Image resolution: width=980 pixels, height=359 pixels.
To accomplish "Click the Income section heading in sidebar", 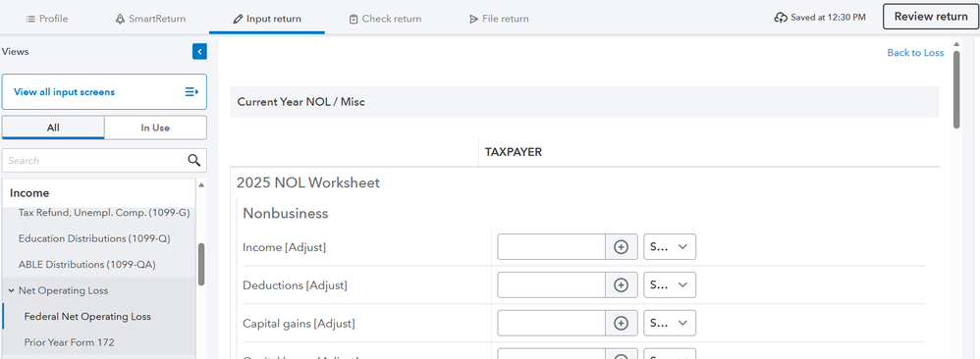I will (29, 193).
